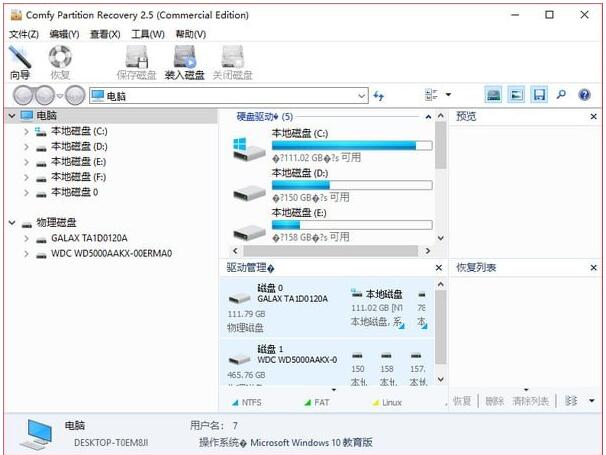
Task: Toggle the preview panel icon
Action: pyautogui.click(x=516, y=95)
